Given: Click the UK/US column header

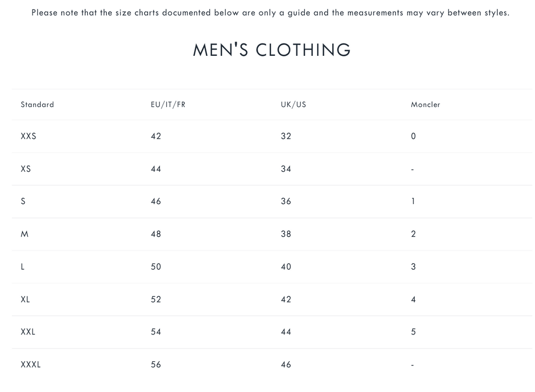Looking at the screenshot, I should click(x=293, y=104).
